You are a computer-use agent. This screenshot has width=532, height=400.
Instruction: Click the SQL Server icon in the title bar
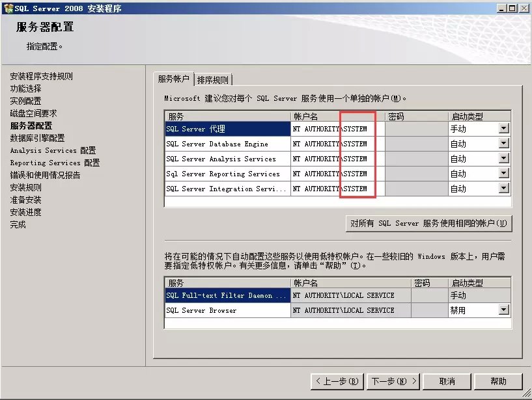7,8
